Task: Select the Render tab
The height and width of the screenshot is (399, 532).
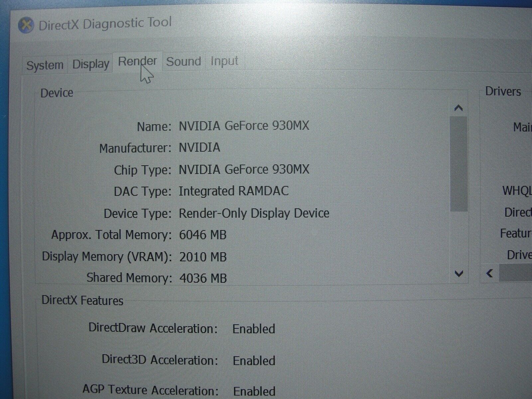Action: [138, 62]
